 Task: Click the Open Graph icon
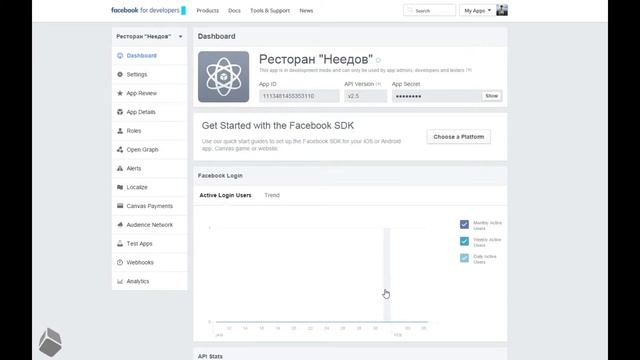120,149
